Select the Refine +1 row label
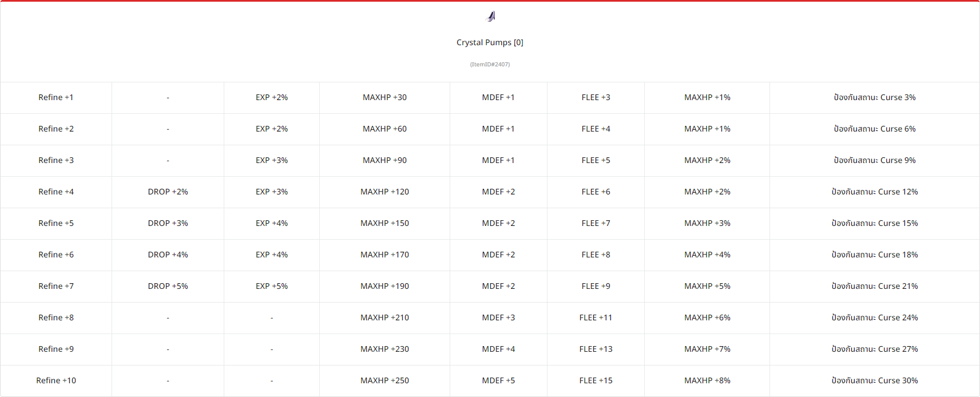 pyautogui.click(x=56, y=97)
